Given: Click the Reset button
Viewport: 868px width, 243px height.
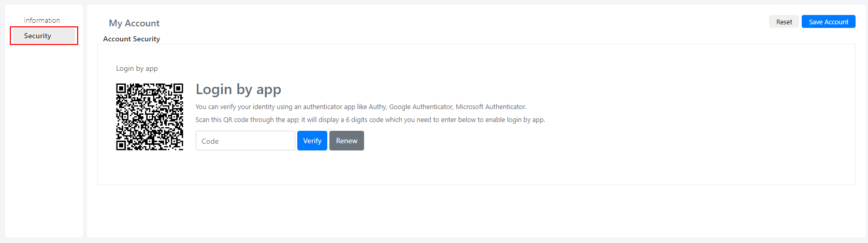Looking at the screenshot, I should pos(784,22).
